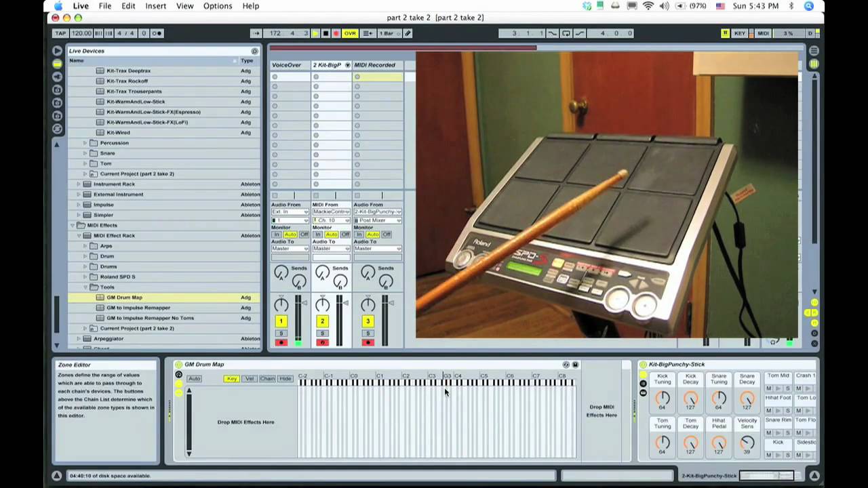Image resolution: width=868 pixels, height=488 pixels.
Task: Expand the External Instrument folder
Action: 79,195
